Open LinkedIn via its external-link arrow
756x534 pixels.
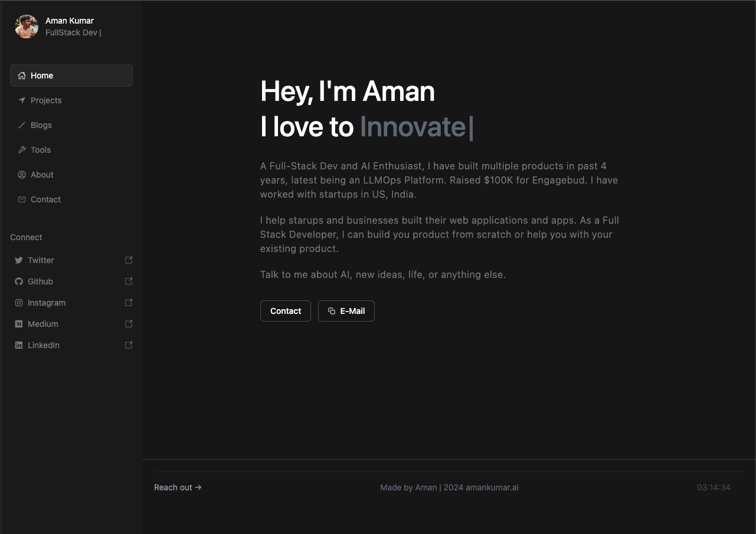pyautogui.click(x=128, y=345)
